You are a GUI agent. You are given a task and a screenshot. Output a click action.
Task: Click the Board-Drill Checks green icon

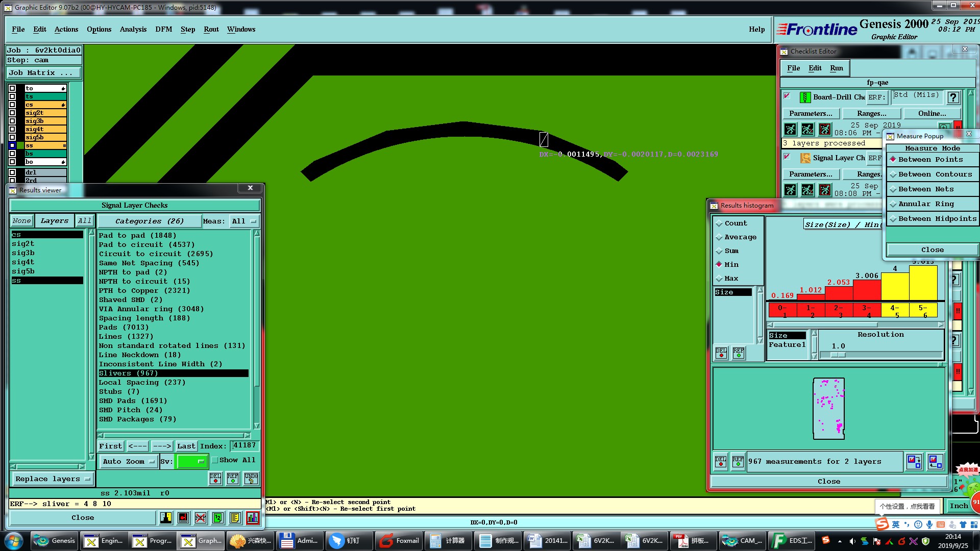pos(805,97)
